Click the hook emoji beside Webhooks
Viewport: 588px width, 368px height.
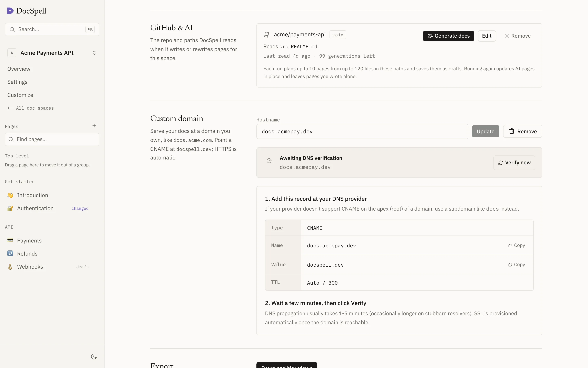[x=10, y=267]
